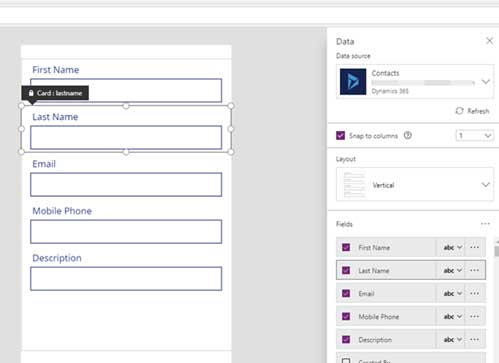Expand the Vertical layout dropdown
The width and height of the screenshot is (499, 363).
485,185
